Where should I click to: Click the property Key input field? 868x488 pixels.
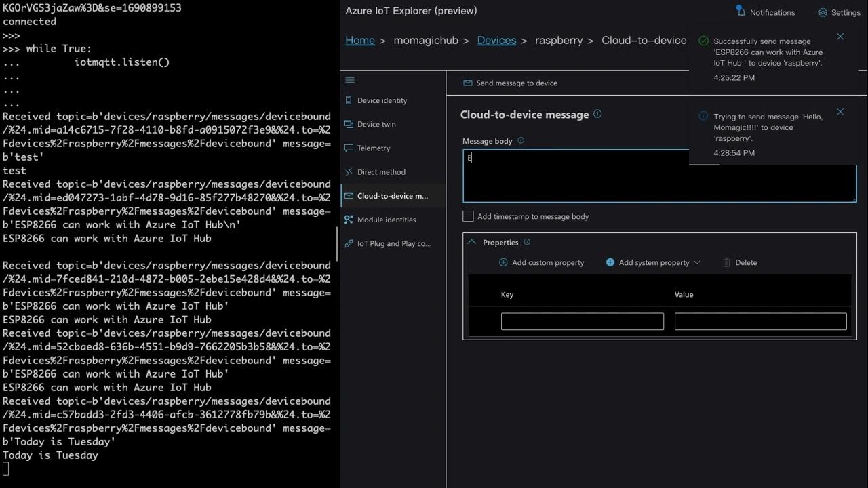583,321
